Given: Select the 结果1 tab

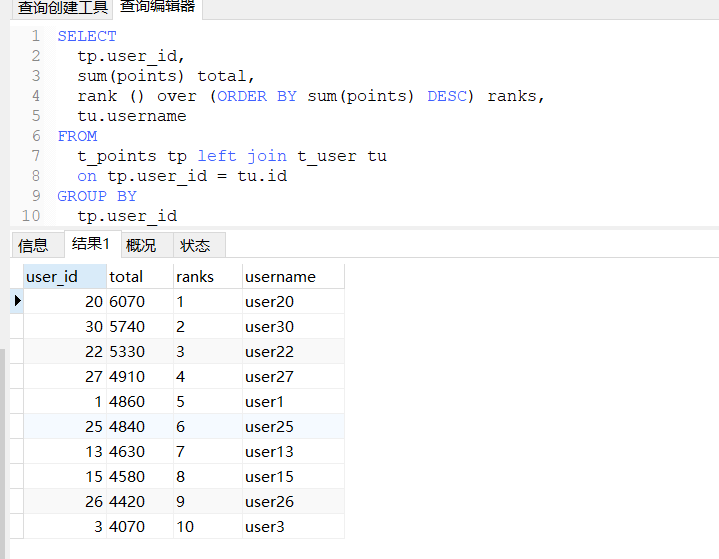Looking at the screenshot, I should 93,244.
